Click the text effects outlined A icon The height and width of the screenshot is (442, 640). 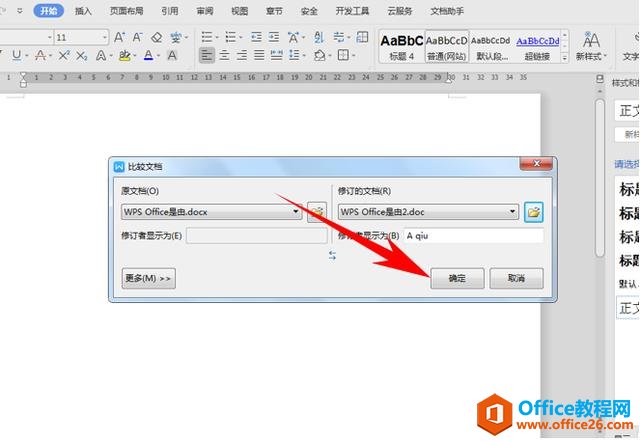coord(100,55)
